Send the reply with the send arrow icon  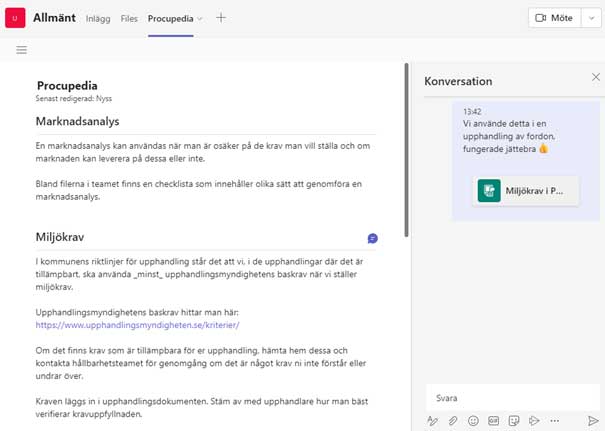coord(593,421)
